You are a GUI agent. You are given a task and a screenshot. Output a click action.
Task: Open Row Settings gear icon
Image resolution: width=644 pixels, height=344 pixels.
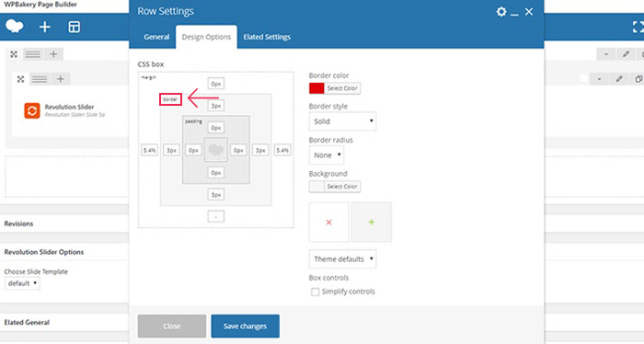click(501, 11)
